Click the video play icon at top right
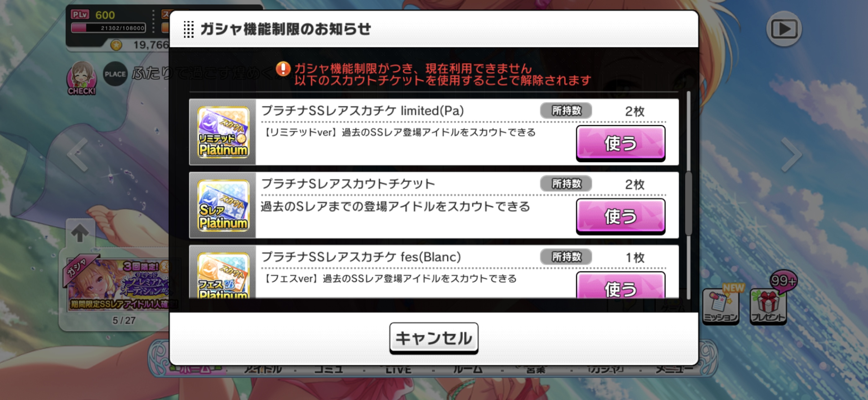Image resolution: width=868 pixels, height=400 pixels. (784, 29)
